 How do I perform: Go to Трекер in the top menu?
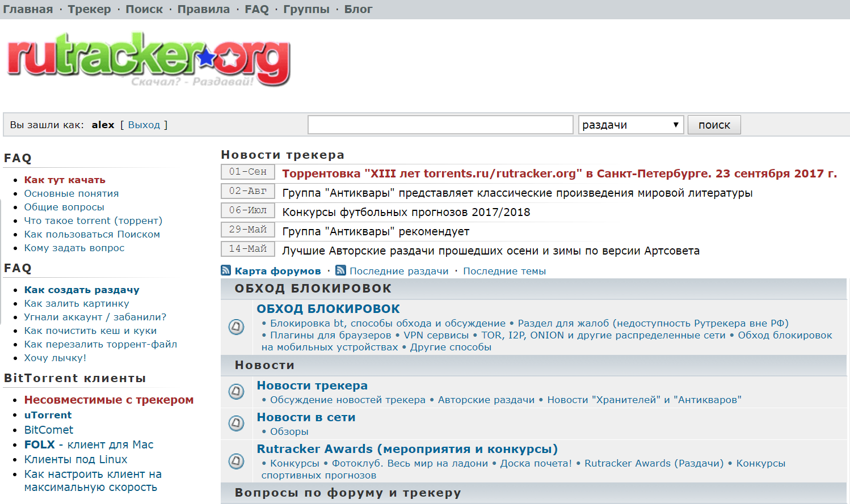point(89,9)
